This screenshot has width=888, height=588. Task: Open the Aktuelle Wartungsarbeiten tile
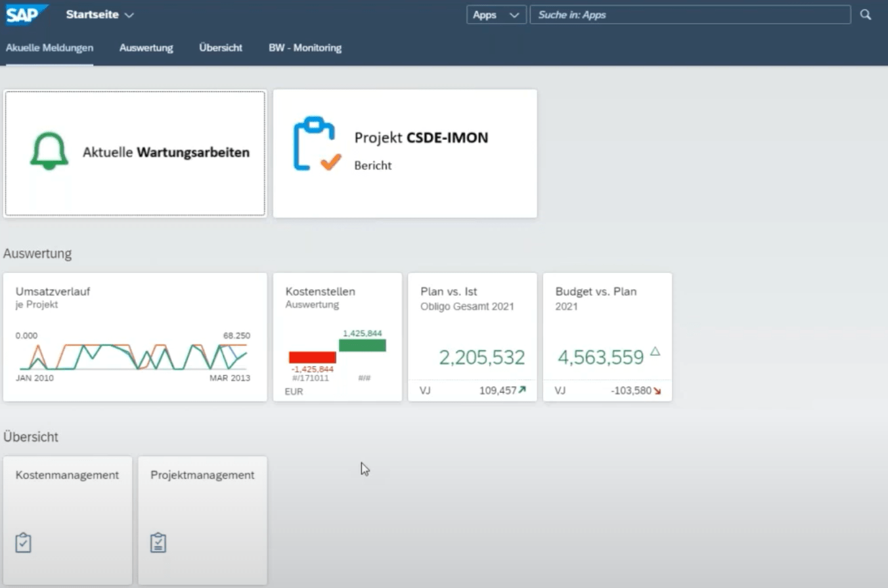tap(134, 153)
